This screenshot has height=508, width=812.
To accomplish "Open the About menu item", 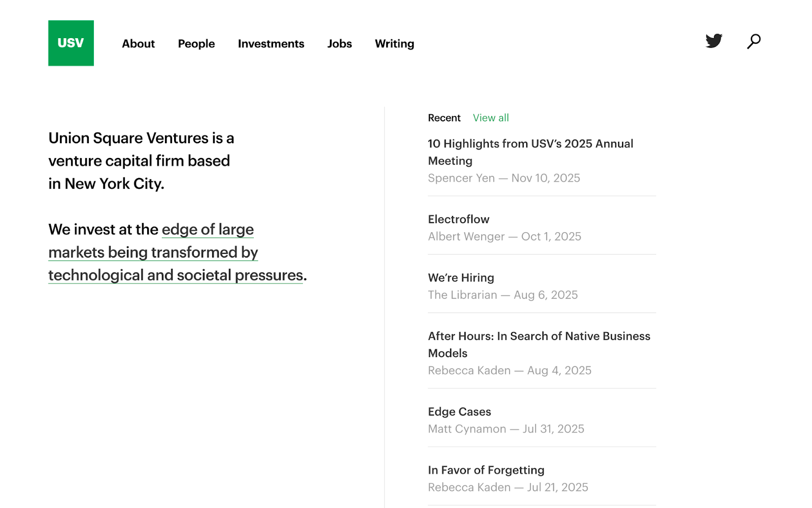I will 138,44.
